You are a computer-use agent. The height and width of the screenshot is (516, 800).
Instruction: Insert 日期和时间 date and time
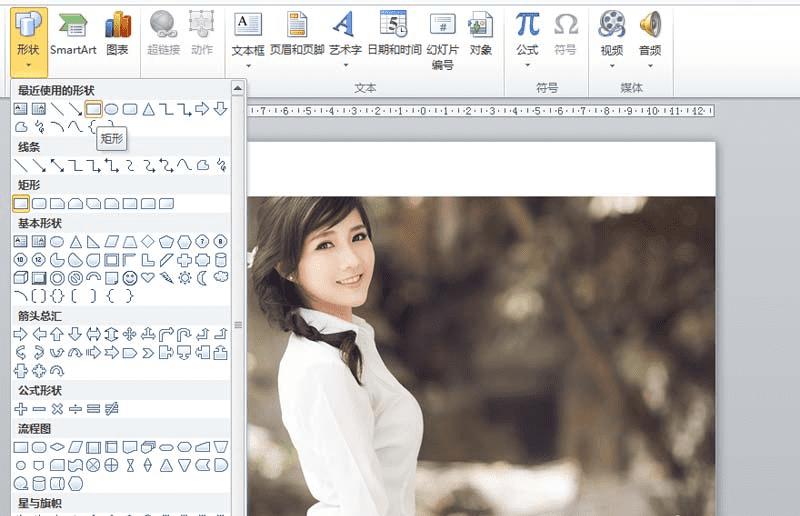(x=394, y=34)
